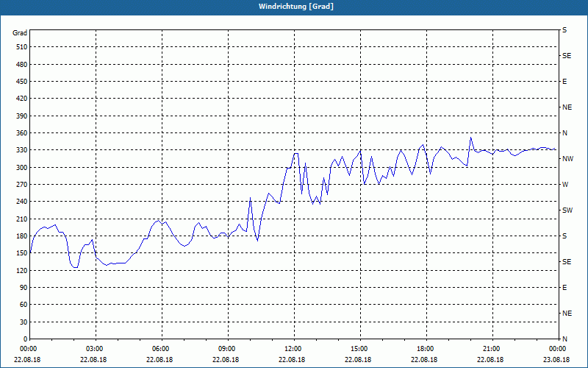Pick the 390 degree axis label
Viewport: 588px width, 368px height.
click(22, 116)
